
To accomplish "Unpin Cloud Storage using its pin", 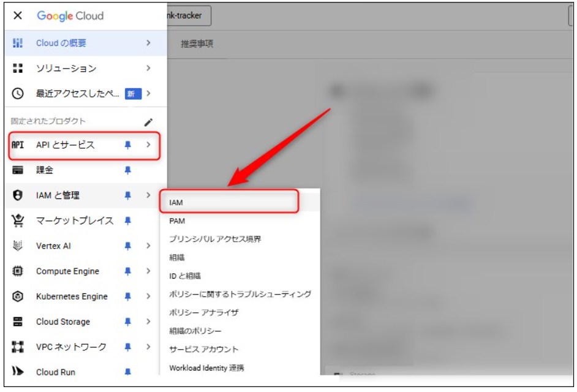I will pyautogui.click(x=127, y=322).
